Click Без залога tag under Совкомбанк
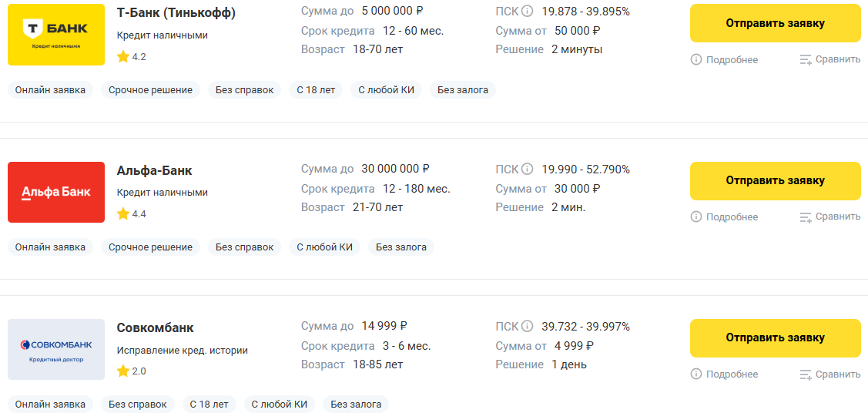This screenshot has width=868, height=413. [356, 405]
